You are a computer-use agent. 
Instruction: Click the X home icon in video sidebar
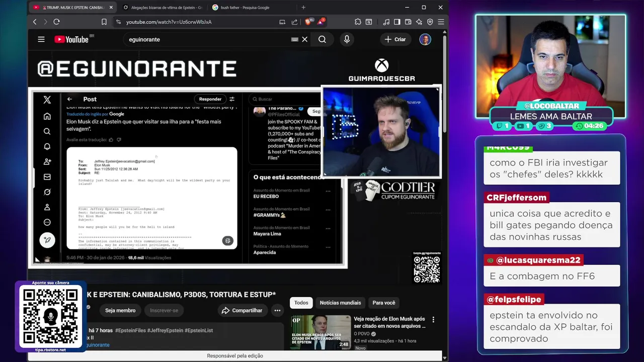[47, 116]
